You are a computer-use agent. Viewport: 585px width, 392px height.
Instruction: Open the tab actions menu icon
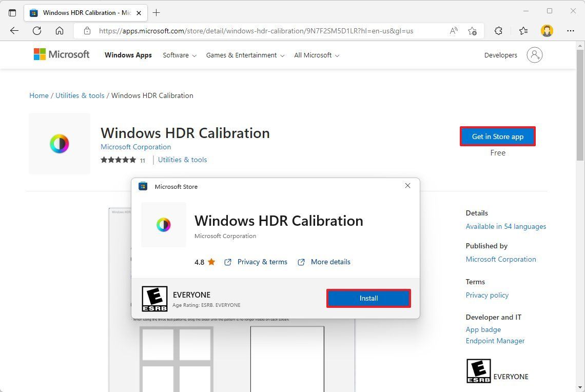pos(12,13)
